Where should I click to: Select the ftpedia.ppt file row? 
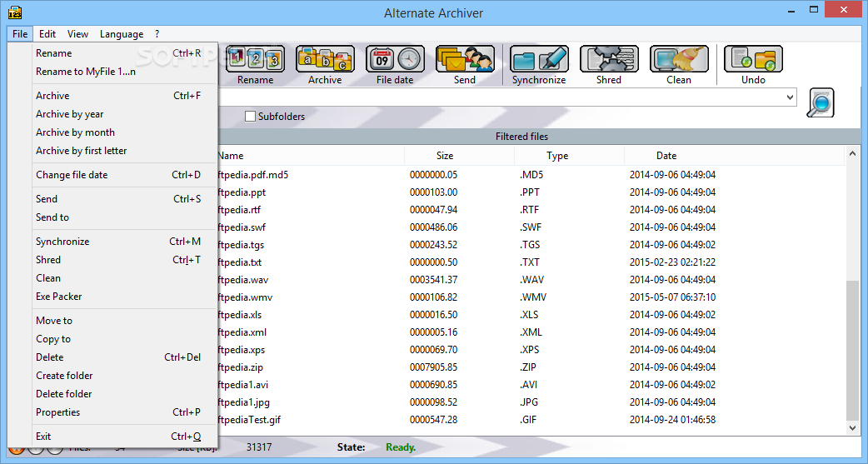tap(531, 192)
